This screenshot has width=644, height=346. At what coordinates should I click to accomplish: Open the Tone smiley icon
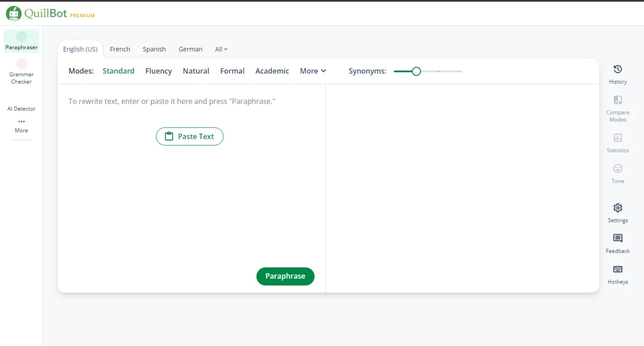click(x=618, y=168)
